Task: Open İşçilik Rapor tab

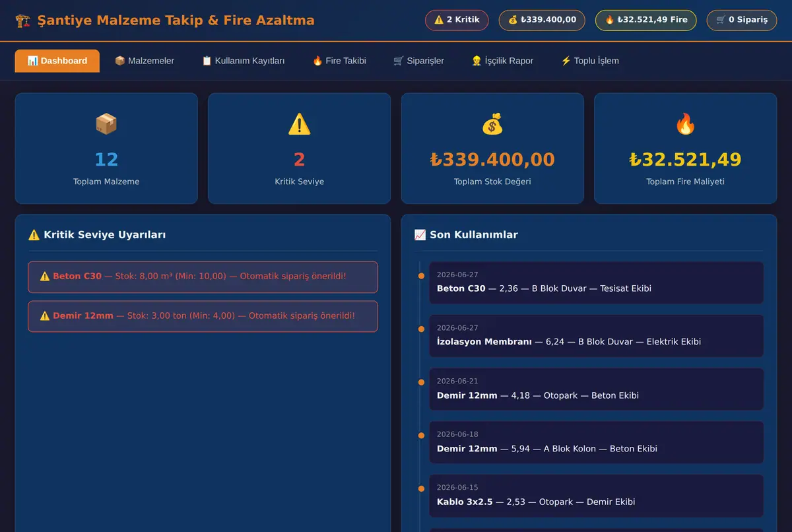Action: [502, 61]
